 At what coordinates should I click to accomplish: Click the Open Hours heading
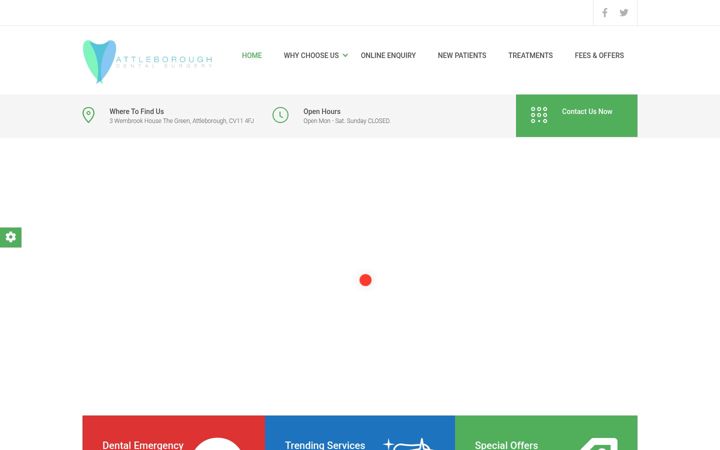[x=321, y=111]
